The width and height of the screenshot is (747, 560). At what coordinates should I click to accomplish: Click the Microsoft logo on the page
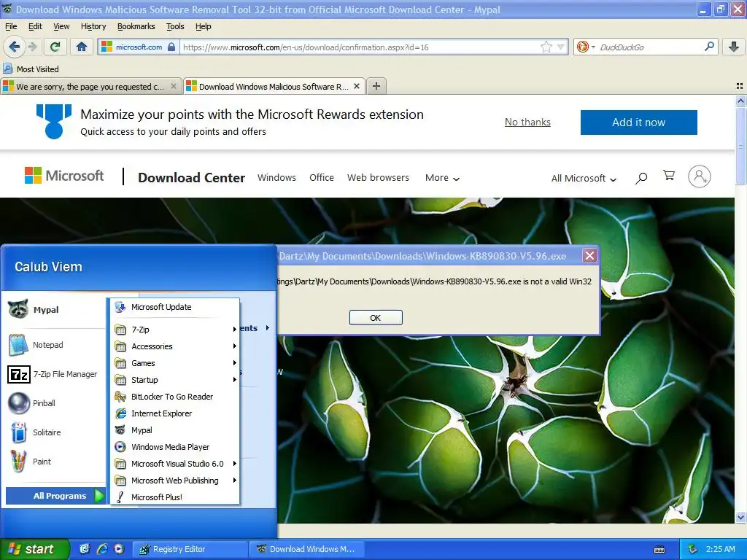pyautogui.click(x=64, y=176)
